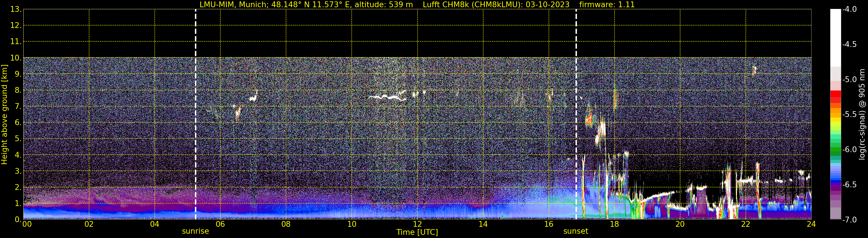Click the 13. height axis tick label

(x=16, y=10)
